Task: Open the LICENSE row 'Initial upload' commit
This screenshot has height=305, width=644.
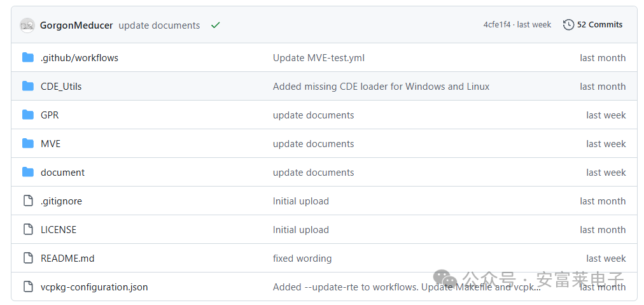Action: [300, 230]
